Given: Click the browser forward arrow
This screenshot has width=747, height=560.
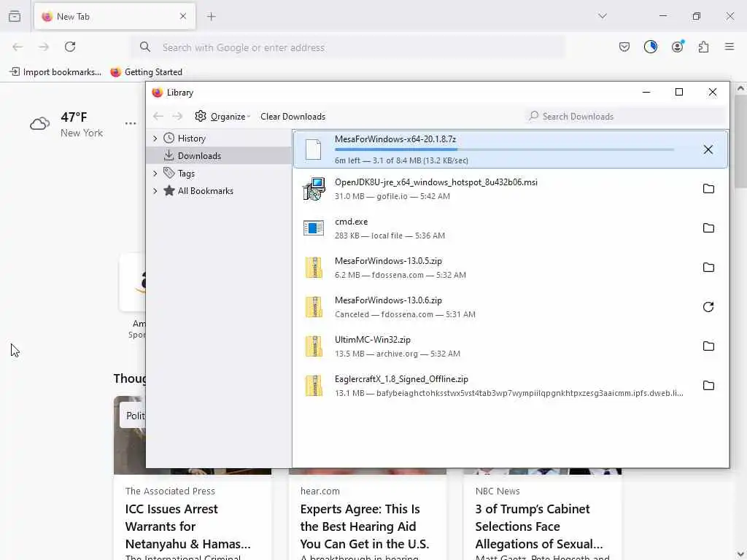Looking at the screenshot, I should click(x=44, y=47).
